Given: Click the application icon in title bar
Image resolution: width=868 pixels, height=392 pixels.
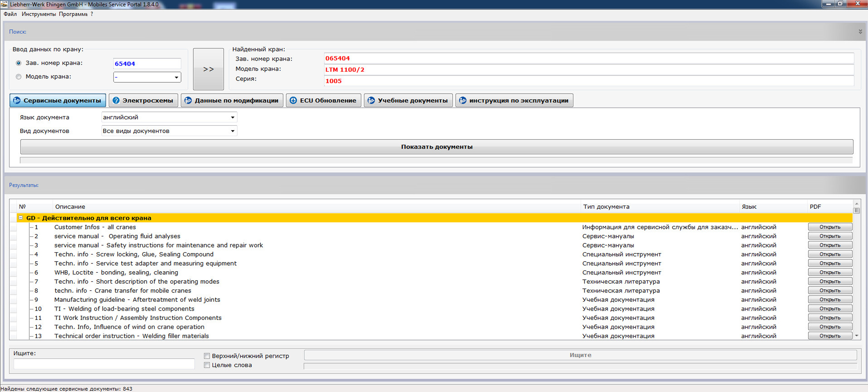Looking at the screenshot, I should click(4, 4).
